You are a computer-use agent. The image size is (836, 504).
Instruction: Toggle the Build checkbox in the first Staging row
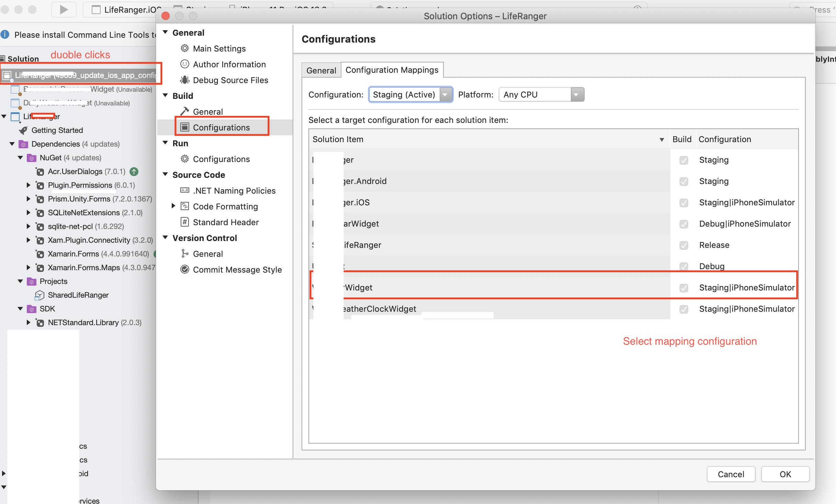(x=684, y=160)
